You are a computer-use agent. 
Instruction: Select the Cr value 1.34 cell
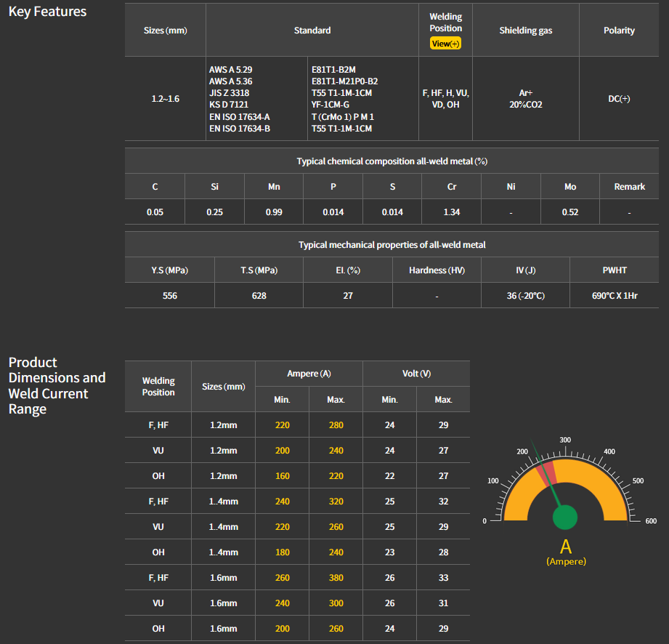pos(452,212)
